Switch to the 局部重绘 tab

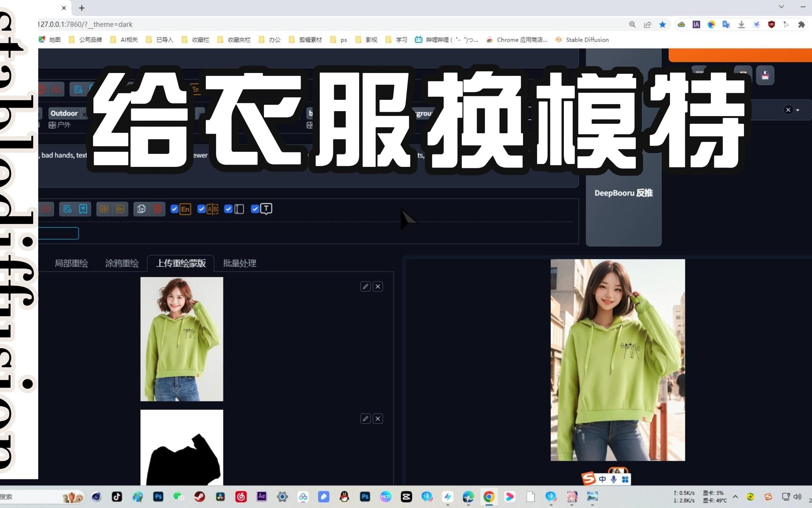(71, 263)
